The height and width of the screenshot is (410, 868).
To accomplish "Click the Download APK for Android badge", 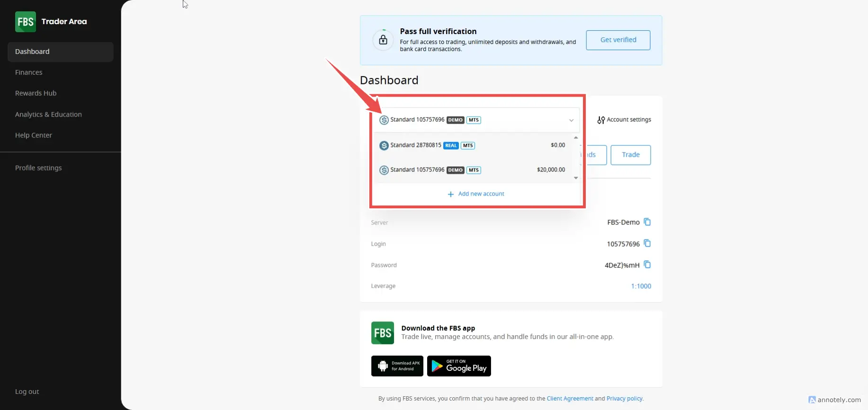I will pyautogui.click(x=397, y=366).
